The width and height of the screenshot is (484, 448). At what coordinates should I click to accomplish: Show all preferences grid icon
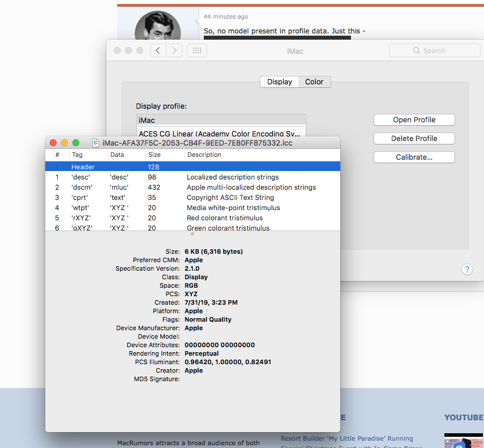pyautogui.click(x=197, y=50)
